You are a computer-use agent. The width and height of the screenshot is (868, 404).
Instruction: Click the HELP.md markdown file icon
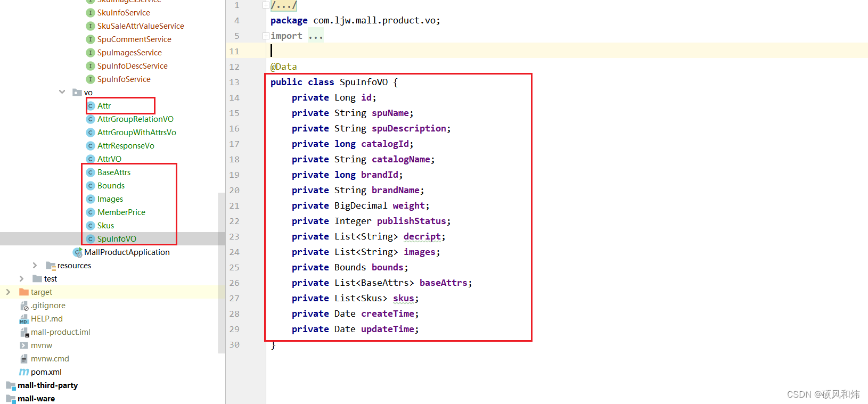[23, 319]
